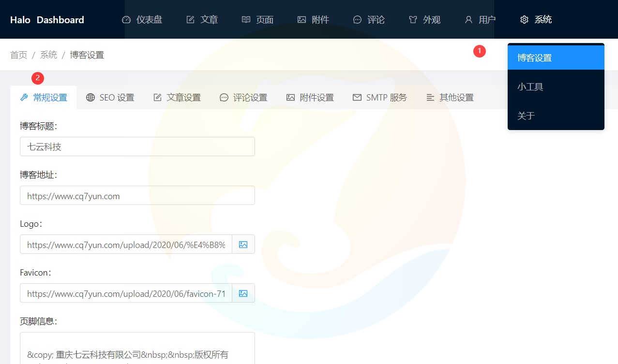Switch to the 常规设置 tab
The width and height of the screenshot is (618, 364).
[x=44, y=98]
